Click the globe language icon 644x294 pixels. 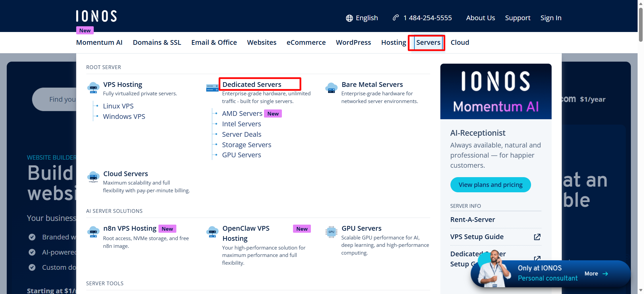click(x=349, y=18)
